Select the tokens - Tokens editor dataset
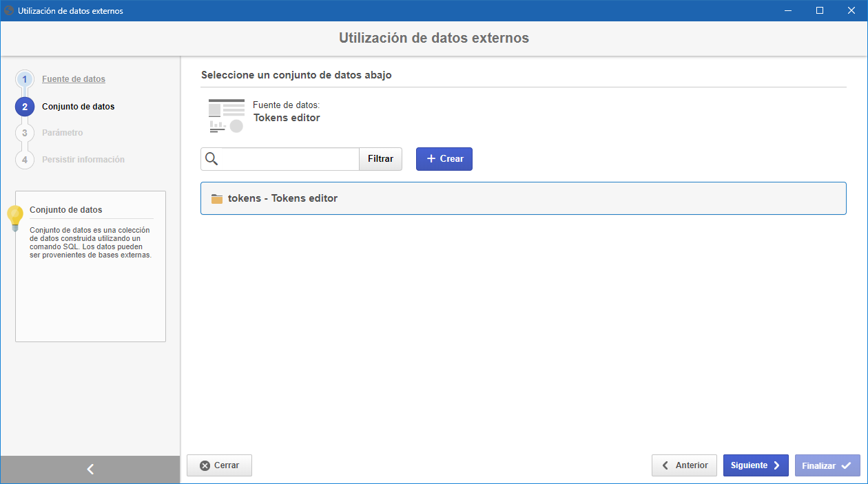868x484 pixels. coord(523,198)
